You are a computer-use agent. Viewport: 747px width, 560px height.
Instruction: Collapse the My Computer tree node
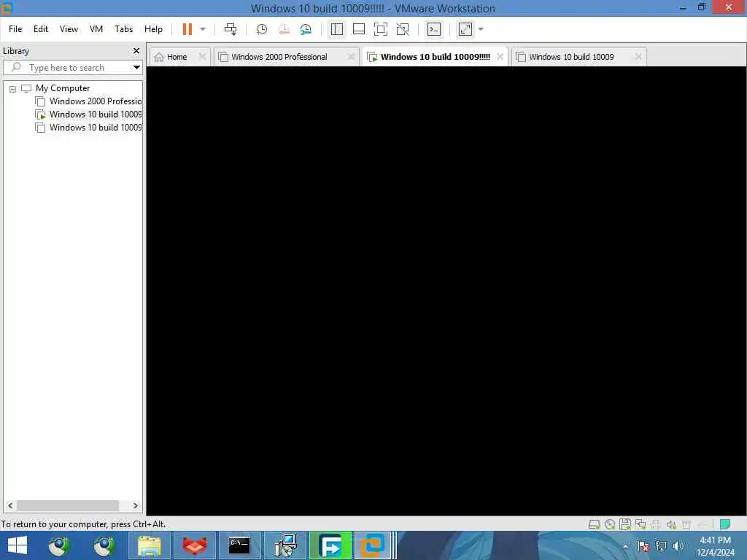[x=13, y=88]
